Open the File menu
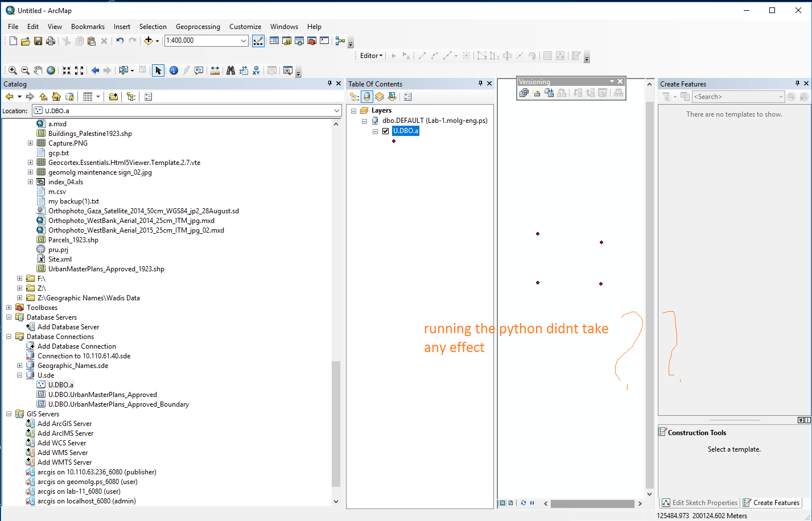This screenshot has height=521, width=812. 13,27
